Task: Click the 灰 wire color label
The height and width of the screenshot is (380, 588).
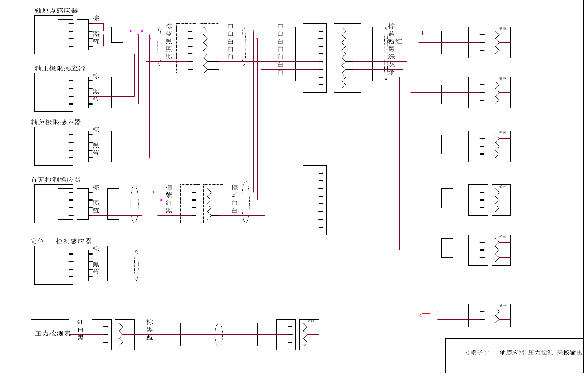Action: coord(392,65)
